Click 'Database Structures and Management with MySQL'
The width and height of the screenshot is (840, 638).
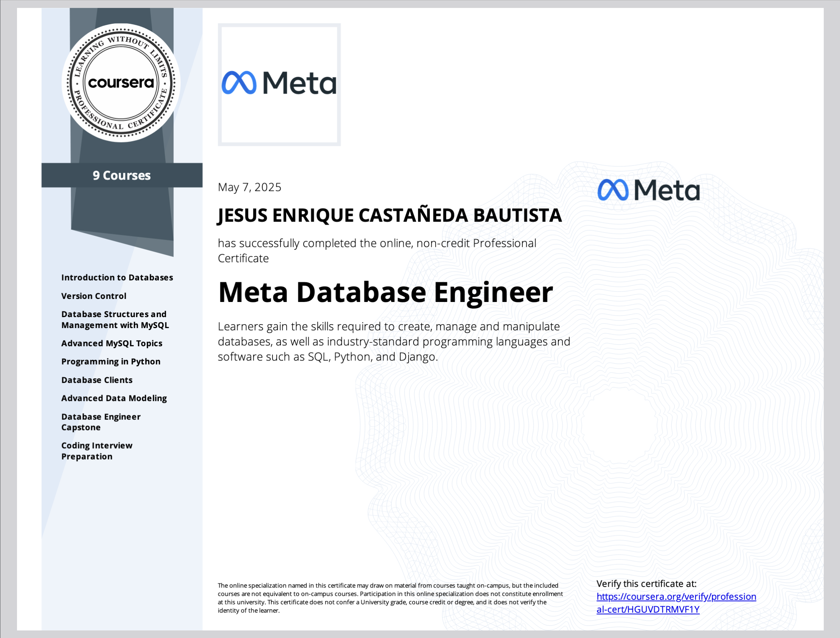click(x=115, y=320)
